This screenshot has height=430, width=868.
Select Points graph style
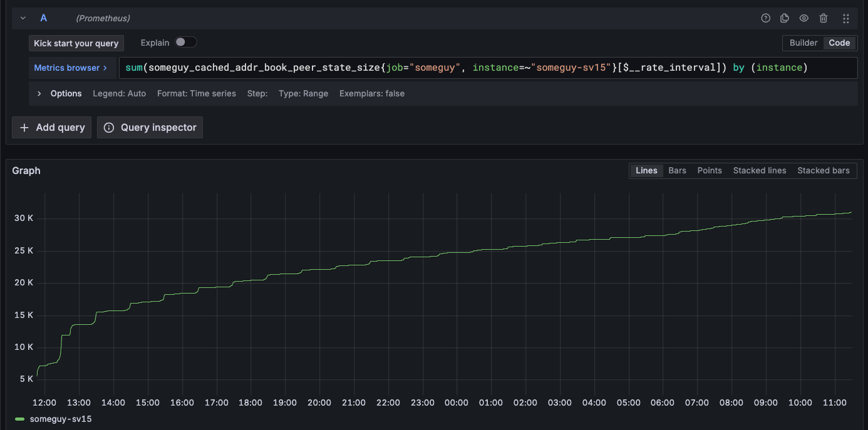[x=710, y=170]
